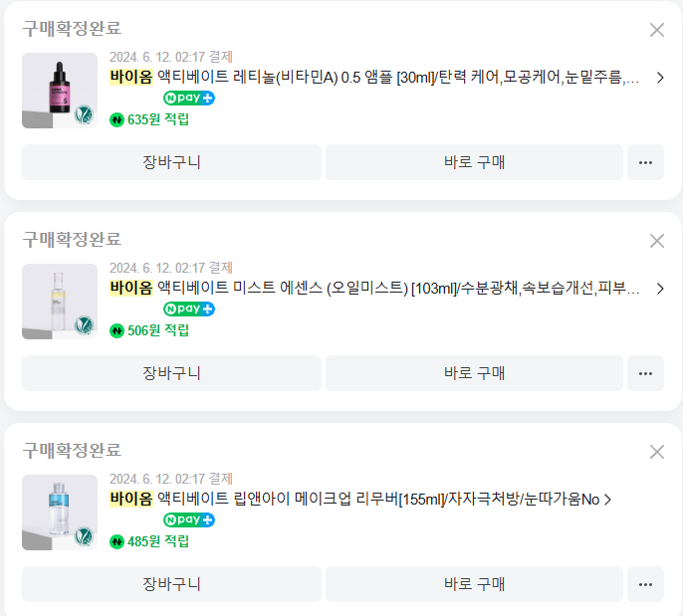Image resolution: width=683 pixels, height=616 pixels.
Task: Click Npay+ badge on retinol ampoule order
Action: 189,99
